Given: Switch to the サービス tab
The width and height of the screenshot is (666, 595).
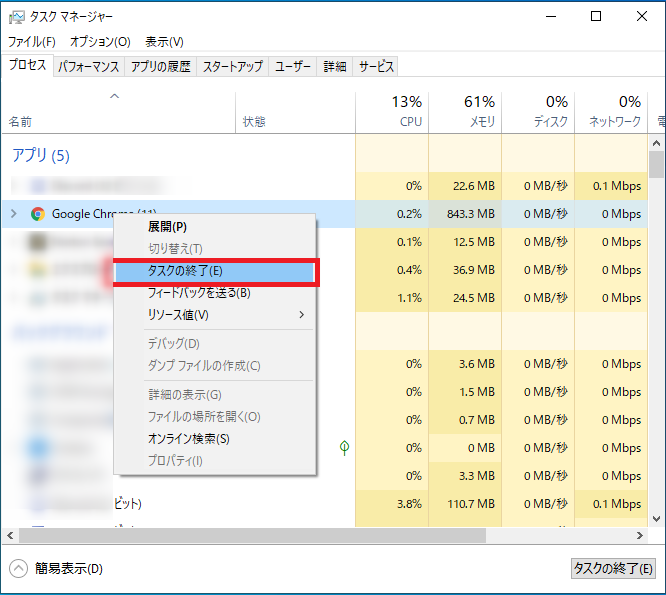Looking at the screenshot, I should tap(376, 67).
